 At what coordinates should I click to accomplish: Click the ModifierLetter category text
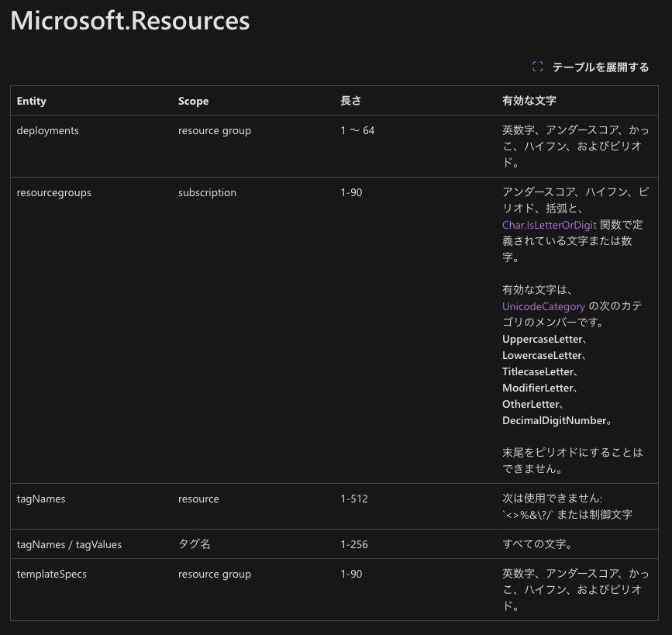click(x=538, y=388)
